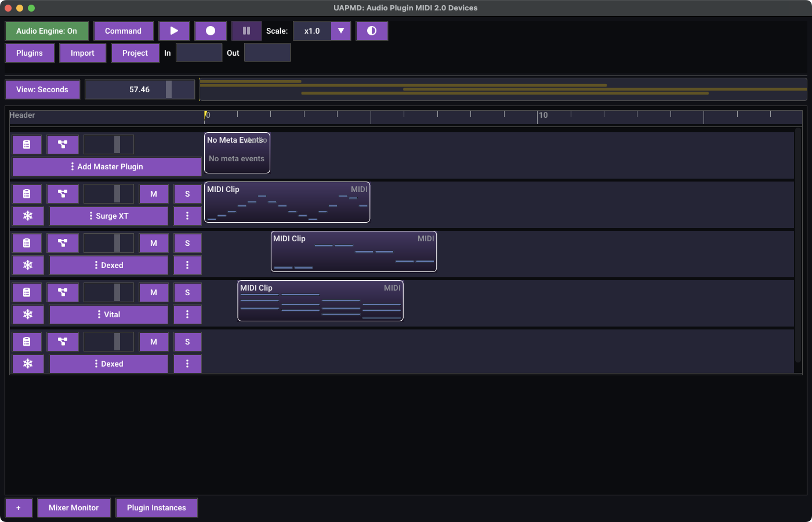Mute the Vital track

pyautogui.click(x=154, y=292)
